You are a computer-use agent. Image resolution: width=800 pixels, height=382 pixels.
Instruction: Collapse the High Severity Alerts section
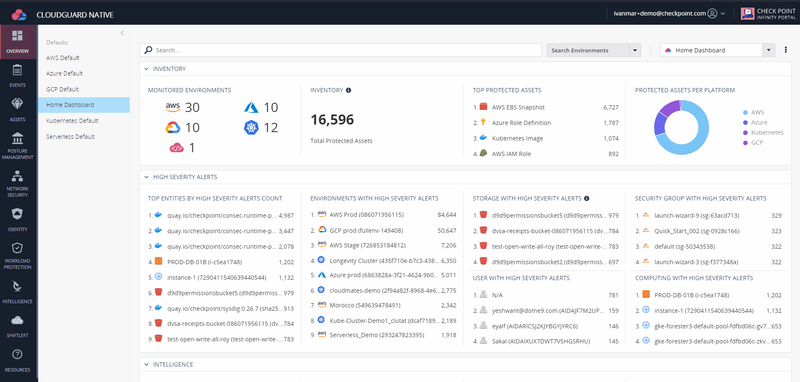146,177
